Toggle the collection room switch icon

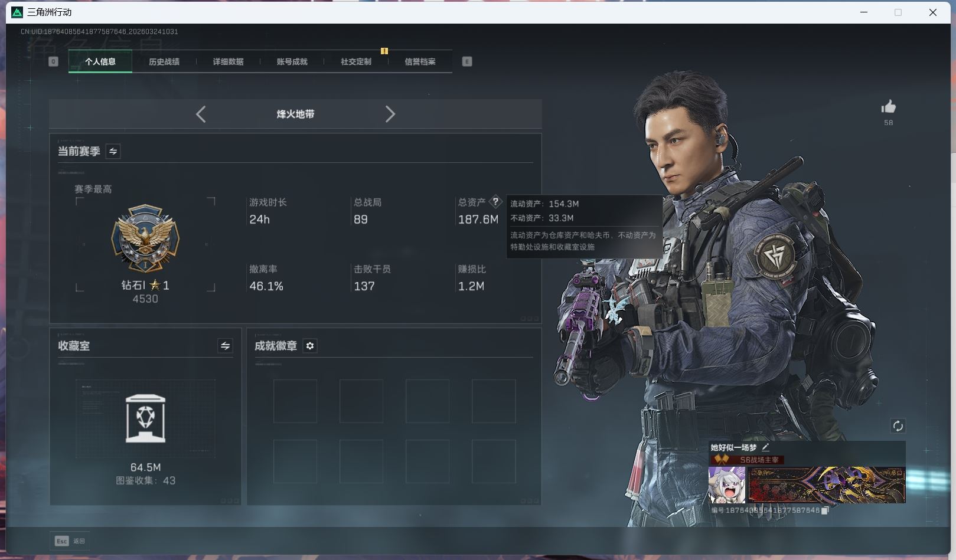225,346
